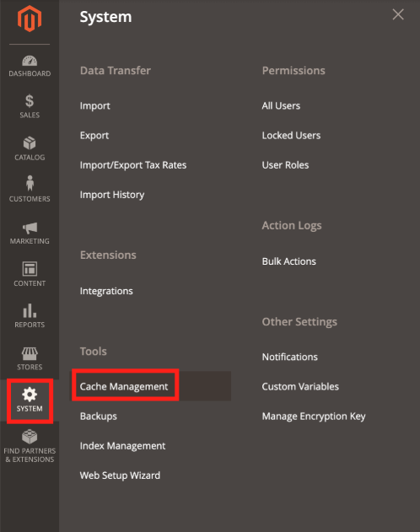This screenshot has width=420, height=532.
Task: Open Cache Management under Tools
Action: pyautogui.click(x=124, y=386)
